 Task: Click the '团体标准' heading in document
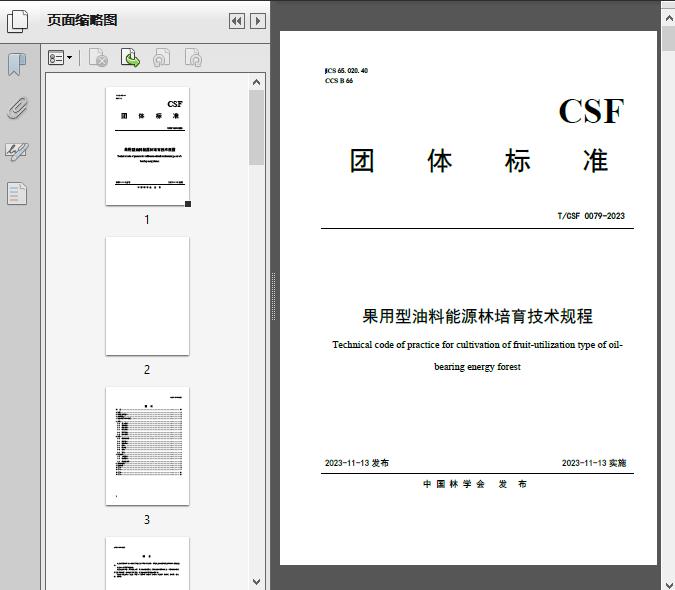pos(479,161)
